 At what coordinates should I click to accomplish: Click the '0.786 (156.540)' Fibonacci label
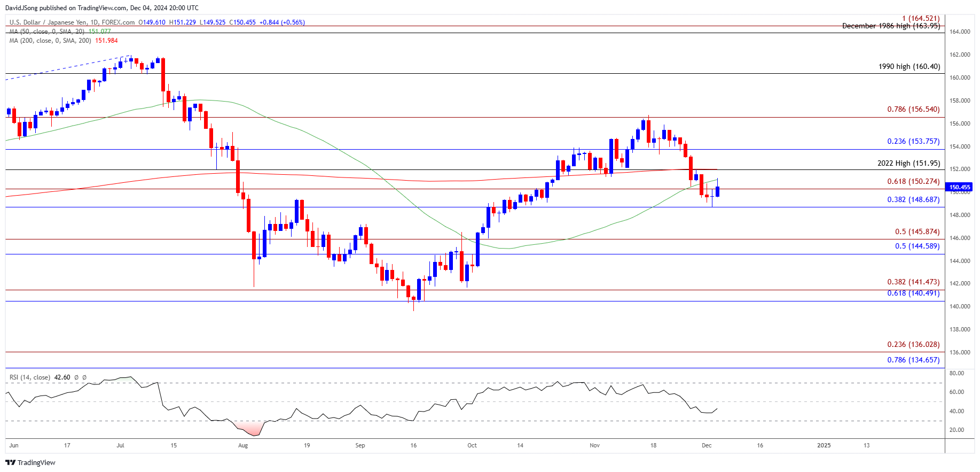pos(913,110)
